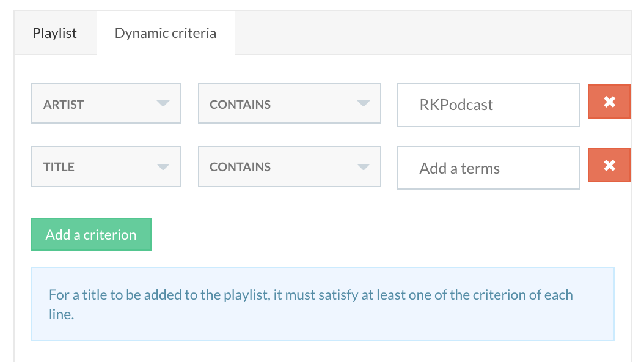Click the arrow on the ARTIST selector
This screenshot has height=362, width=644.
163,104
